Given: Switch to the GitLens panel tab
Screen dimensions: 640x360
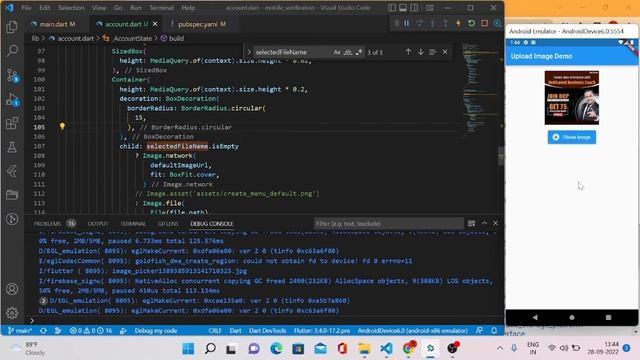Looking at the screenshot, I should 168,224.
